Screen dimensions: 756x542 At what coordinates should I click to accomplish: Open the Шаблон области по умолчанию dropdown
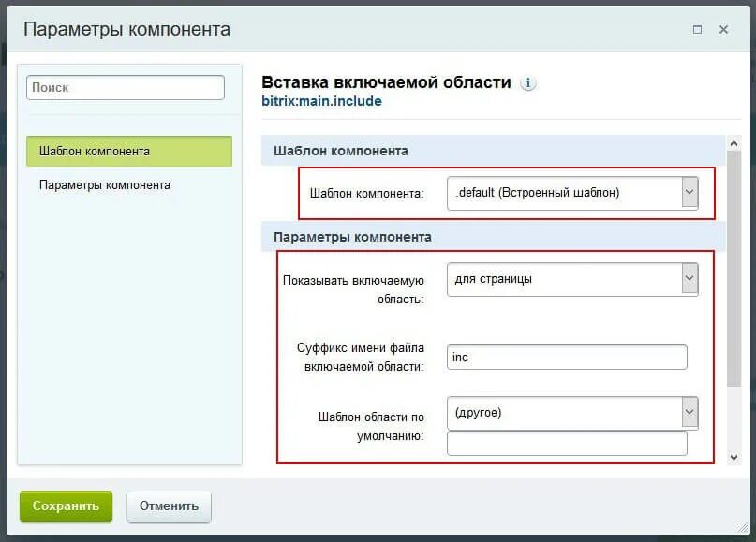(572, 413)
